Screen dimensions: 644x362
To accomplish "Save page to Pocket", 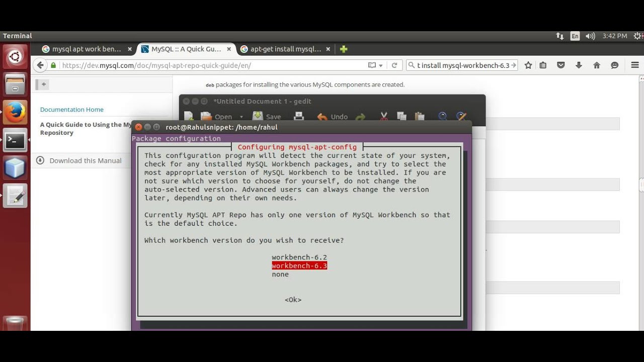I will coord(560,65).
